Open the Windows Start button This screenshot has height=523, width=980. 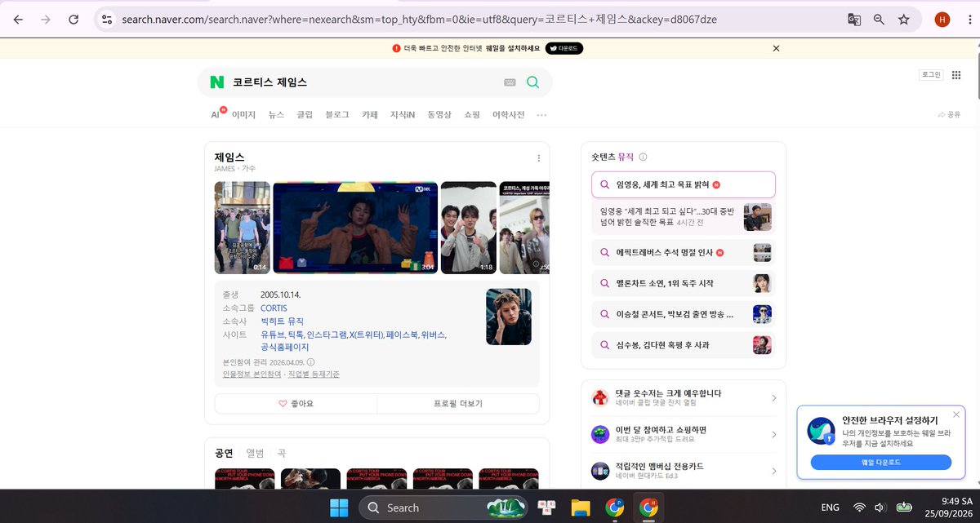pos(339,507)
